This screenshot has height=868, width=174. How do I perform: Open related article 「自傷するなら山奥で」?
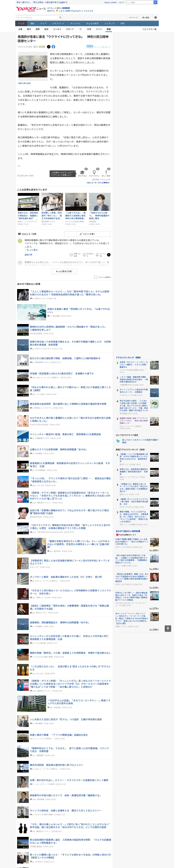tap(99, 215)
